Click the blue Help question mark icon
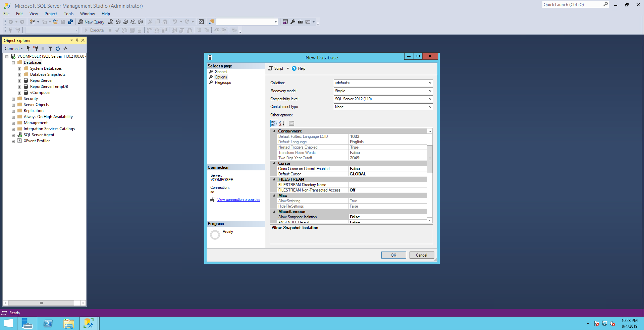This screenshot has height=330, width=644. tap(294, 68)
